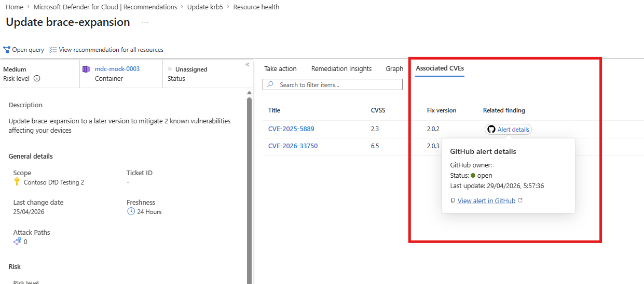Click the Unassigned status indicator dot
Image resolution: width=644 pixels, height=284 pixels.
pyautogui.click(x=170, y=69)
